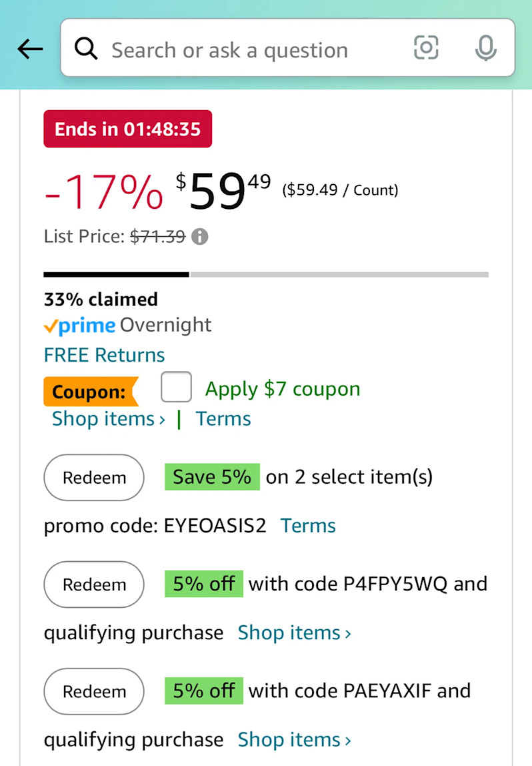Viewport: 532px width, 766px height.
Task: Tap the Apply $7 coupon label
Action: (283, 389)
